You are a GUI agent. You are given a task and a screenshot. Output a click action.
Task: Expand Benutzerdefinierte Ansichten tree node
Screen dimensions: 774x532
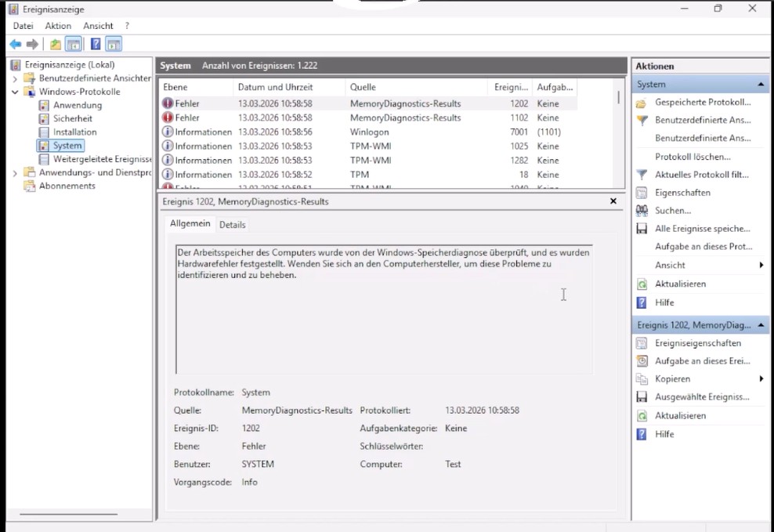pyautogui.click(x=15, y=78)
